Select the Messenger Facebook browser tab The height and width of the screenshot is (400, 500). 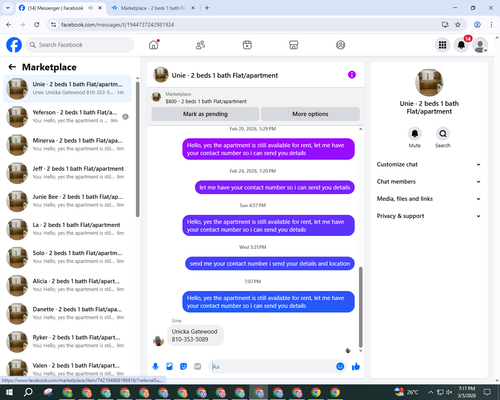(x=60, y=8)
